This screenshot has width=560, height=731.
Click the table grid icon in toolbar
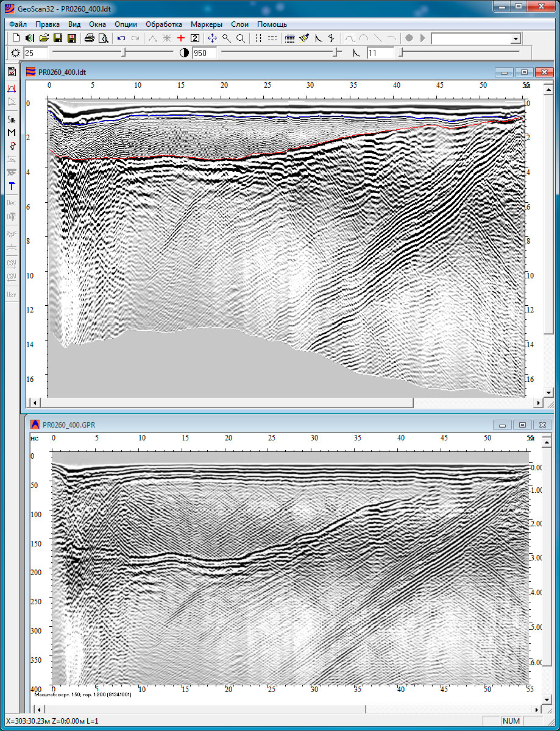click(x=290, y=38)
